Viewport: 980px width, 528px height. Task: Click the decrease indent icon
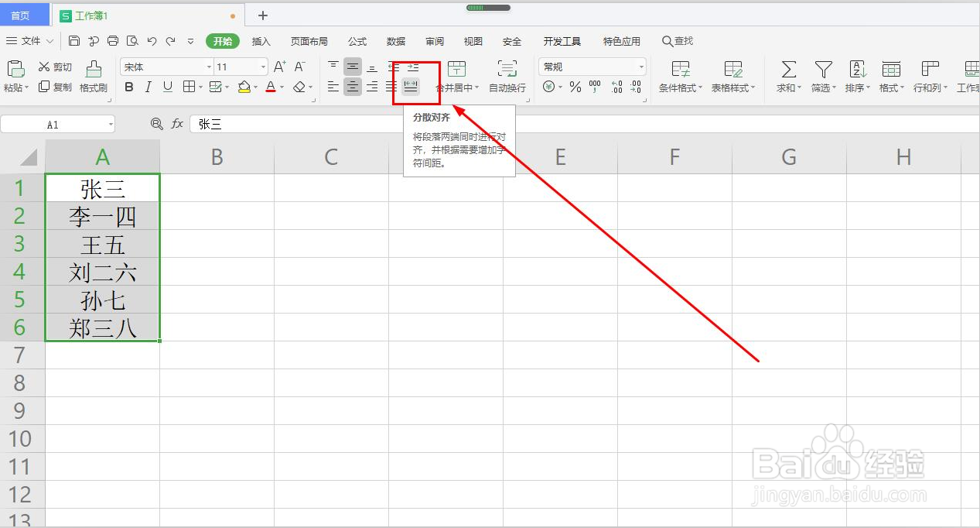point(394,67)
